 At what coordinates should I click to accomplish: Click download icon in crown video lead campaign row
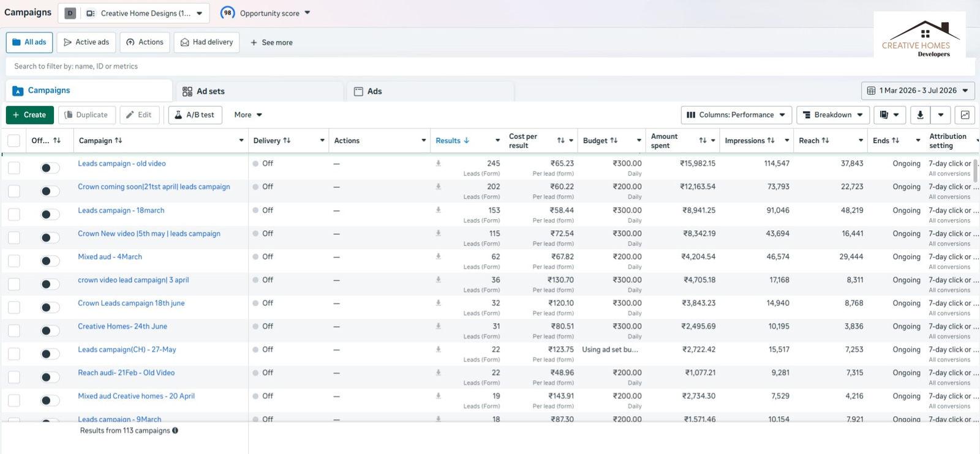click(x=439, y=280)
